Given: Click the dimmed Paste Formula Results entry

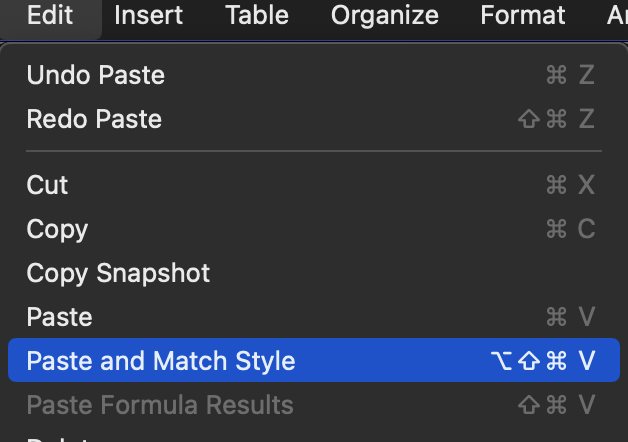Looking at the screenshot, I should coord(160,405).
